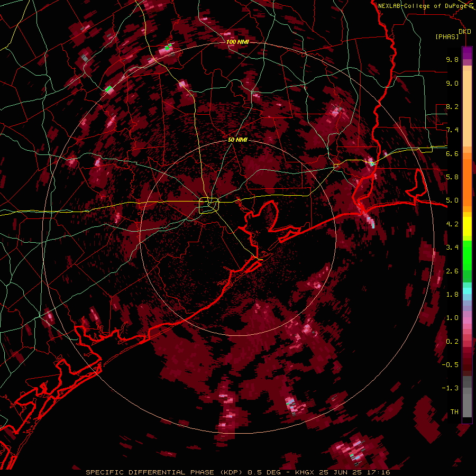Click the 4.2 scale value
476x476 pixels.
point(452,224)
